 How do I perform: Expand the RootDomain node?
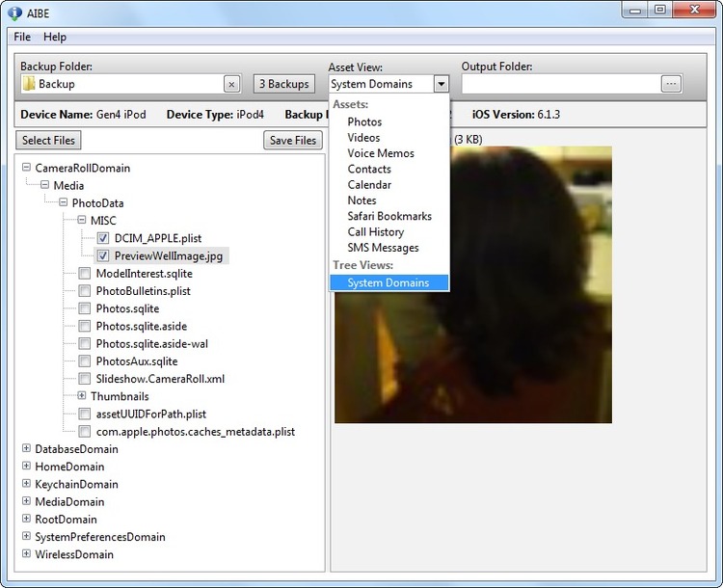pos(26,518)
